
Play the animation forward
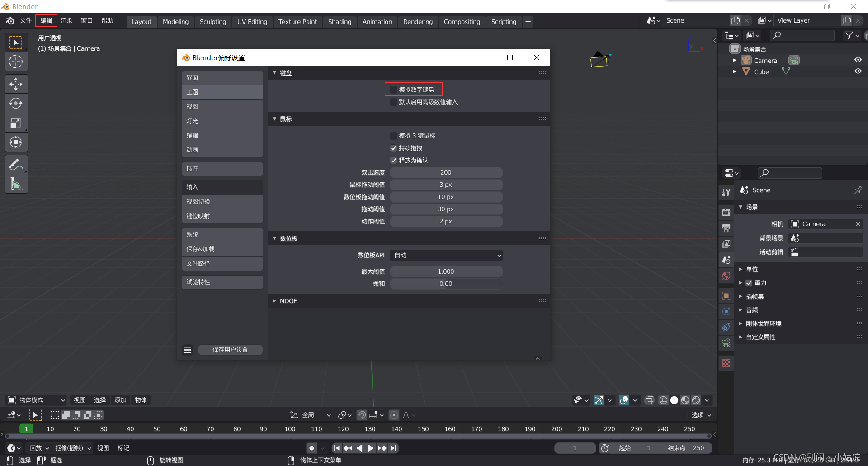(370, 448)
